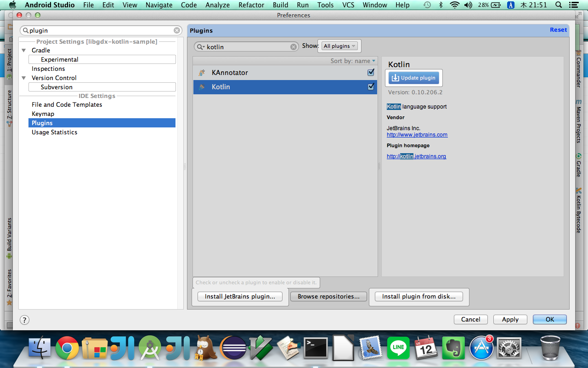Uncheck the Kotlin plugin checkbox
Image resolution: width=588 pixels, height=368 pixels.
371,86
